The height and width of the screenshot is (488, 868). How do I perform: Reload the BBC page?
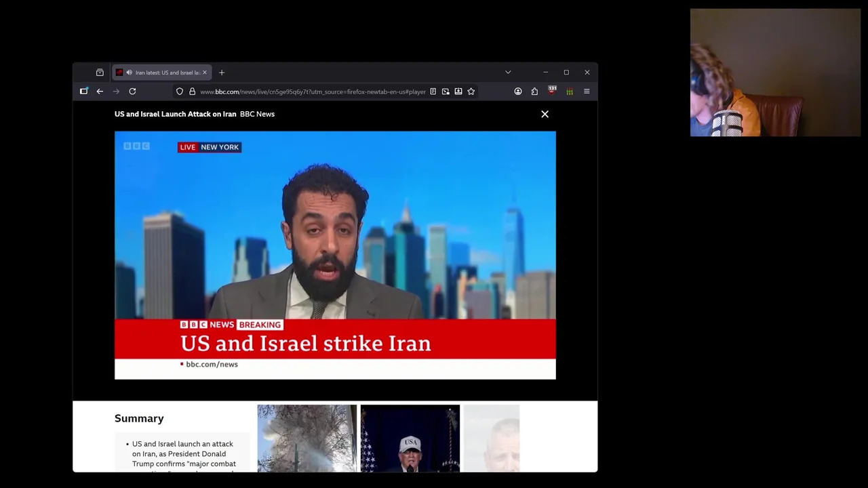132,91
